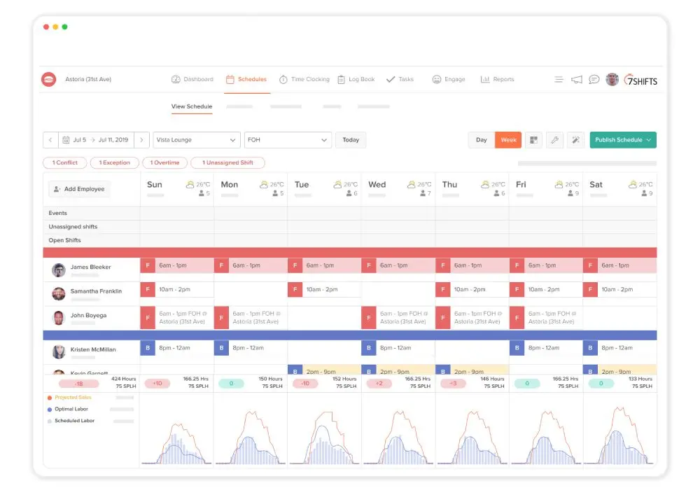The image size is (700, 502).
Task: Filter by 1 Exception tag
Action: tap(114, 163)
